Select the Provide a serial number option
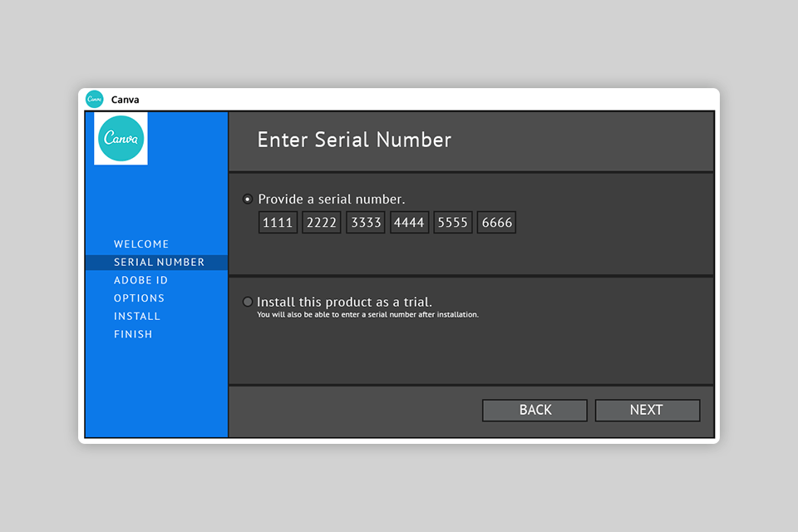 [x=248, y=199]
